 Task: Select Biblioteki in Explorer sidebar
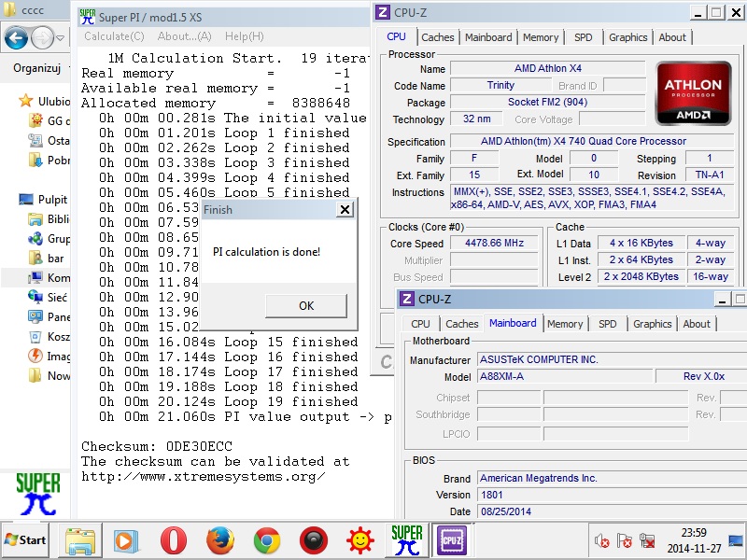49,219
